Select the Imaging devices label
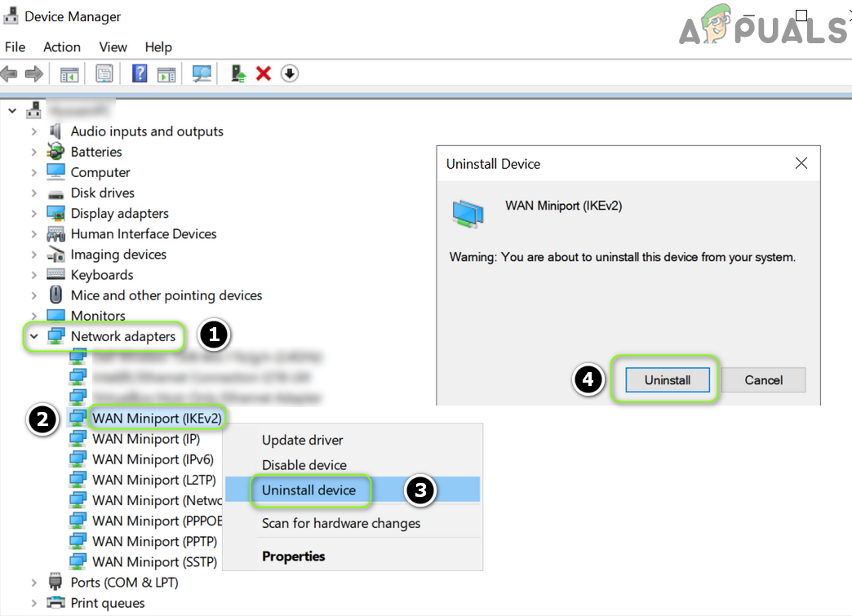The image size is (852, 616). (x=118, y=255)
